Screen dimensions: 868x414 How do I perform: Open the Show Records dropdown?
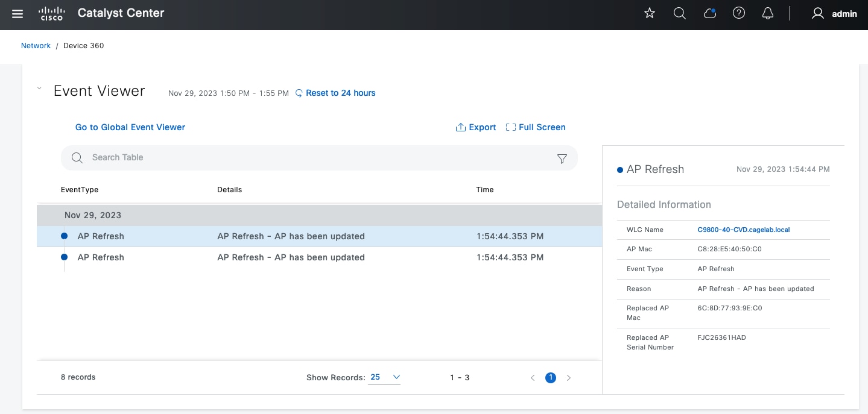pyautogui.click(x=384, y=377)
